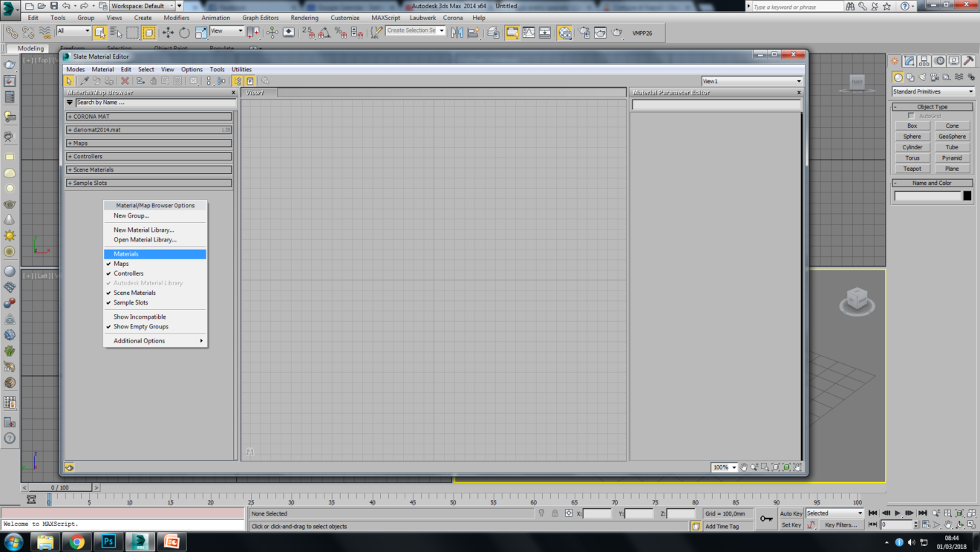Select the Cameras category icon
The image size is (980, 552).
tap(935, 77)
